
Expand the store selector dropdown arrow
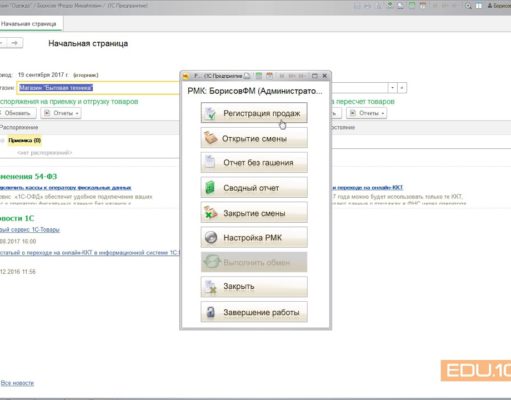[x=393, y=88]
